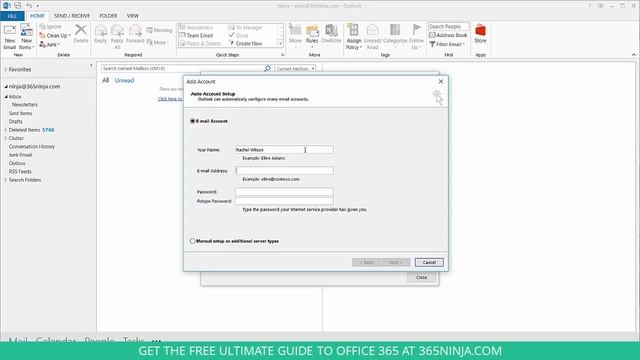
Task: Switch to the FOLDER tab
Action: tap(108, 16)
